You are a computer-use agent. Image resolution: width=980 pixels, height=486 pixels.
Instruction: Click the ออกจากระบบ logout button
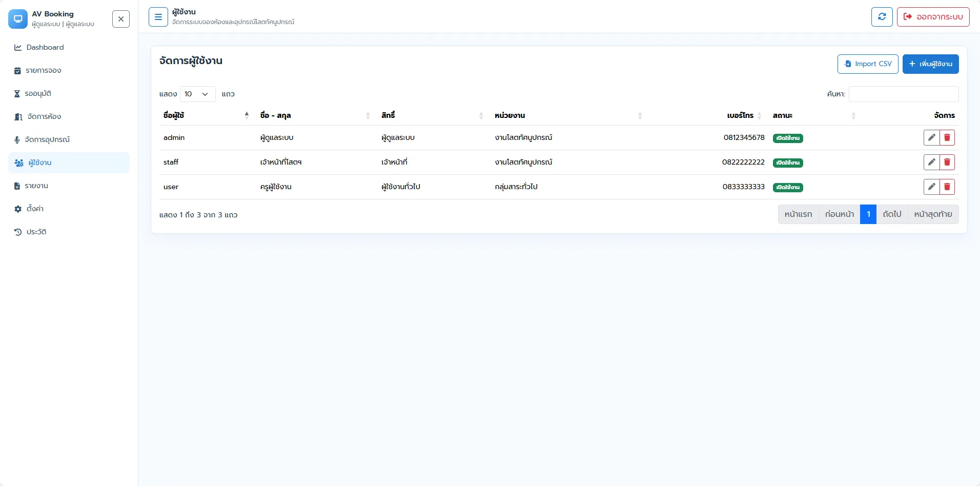933,17
